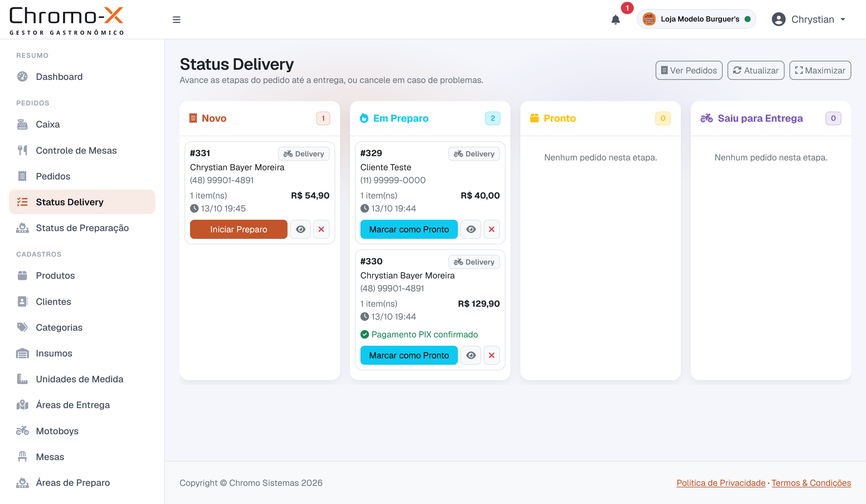Cancel order #331 with the red X
The width and height of the screenshot is (866, 504).
point(321,229)
